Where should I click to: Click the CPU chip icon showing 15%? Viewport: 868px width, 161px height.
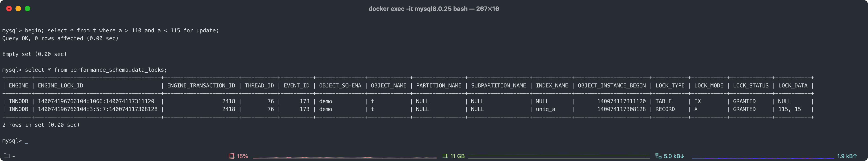pyautogui.click(x=231, y=156)
